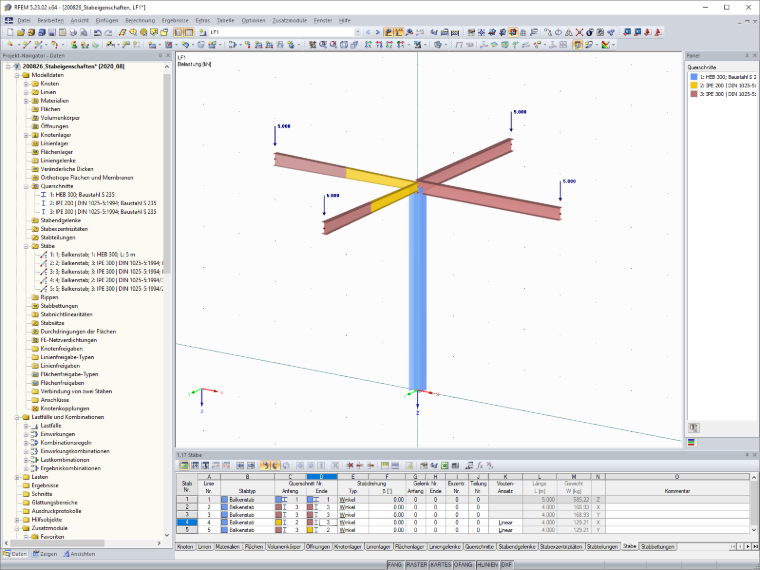Viewport: 760px width, 570px height.
Task: Click end cross-section cell of row 4
Action: (321, 522)
